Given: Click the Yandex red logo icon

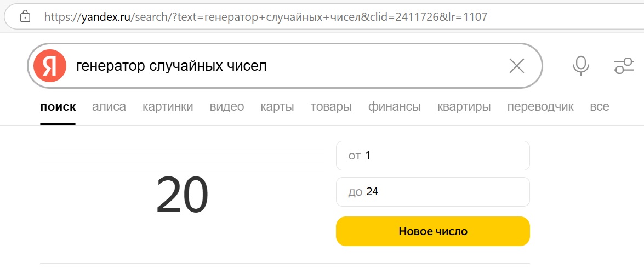Looking at the screenshot, I should pos(50,66).
